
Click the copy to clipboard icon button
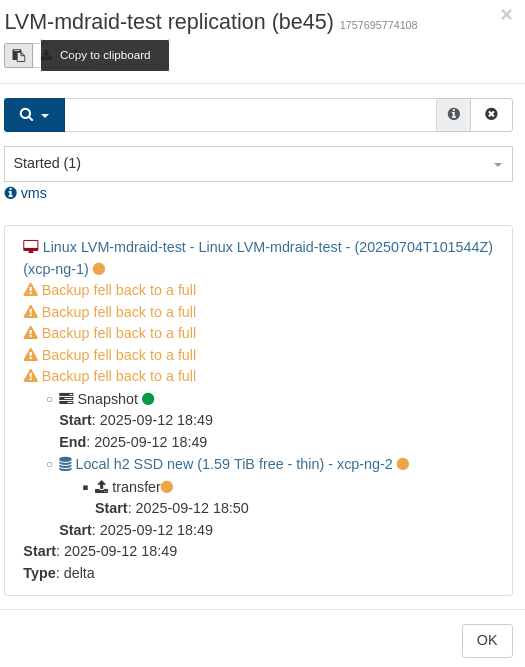(18, 55)
